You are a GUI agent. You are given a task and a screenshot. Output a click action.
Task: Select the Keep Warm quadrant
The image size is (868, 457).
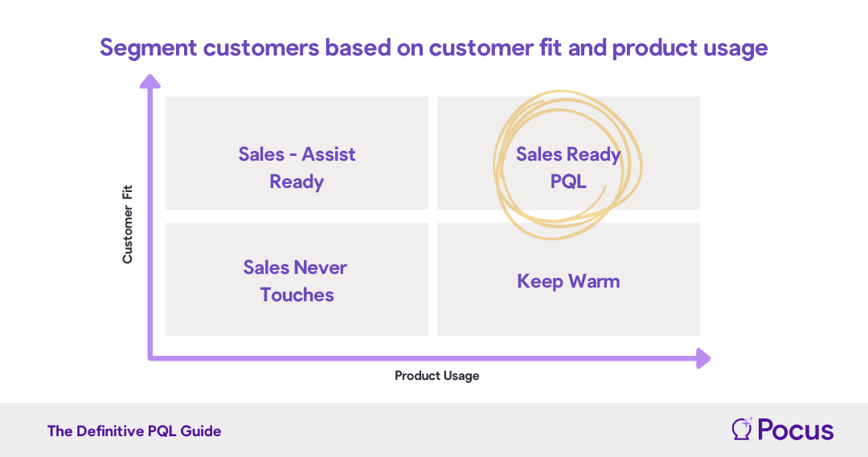click(x=568, y=280)
